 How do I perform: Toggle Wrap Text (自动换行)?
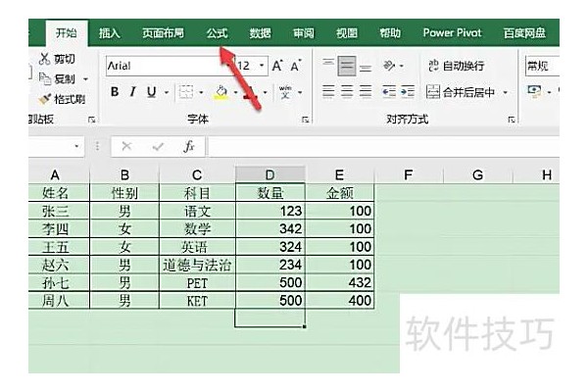pyautogui.click(x=456, y=66)
